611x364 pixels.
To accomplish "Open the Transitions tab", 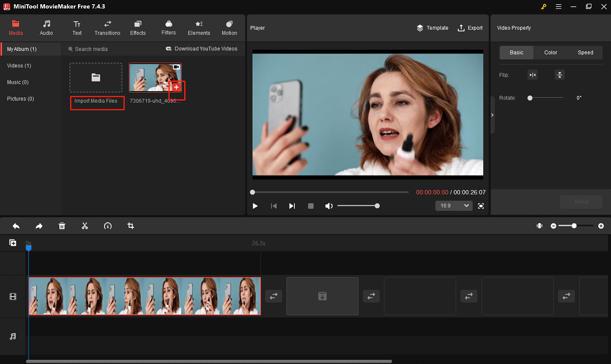I will pos(107,28).
